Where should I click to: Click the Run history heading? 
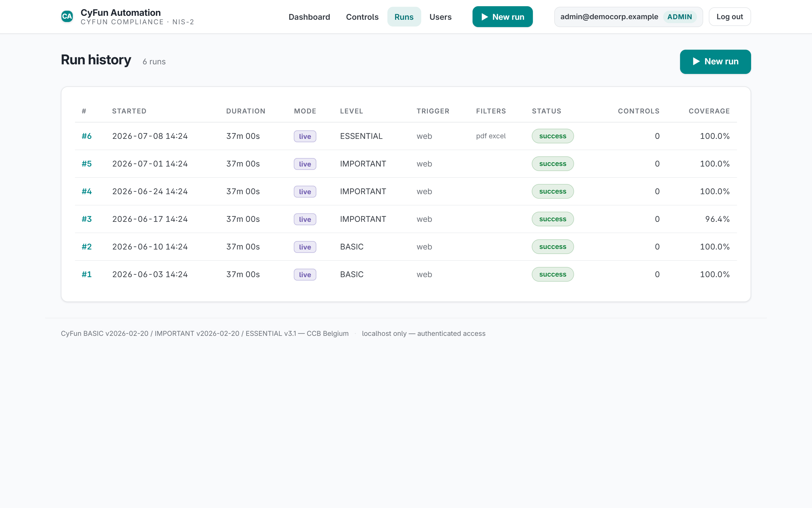(96, 60)
